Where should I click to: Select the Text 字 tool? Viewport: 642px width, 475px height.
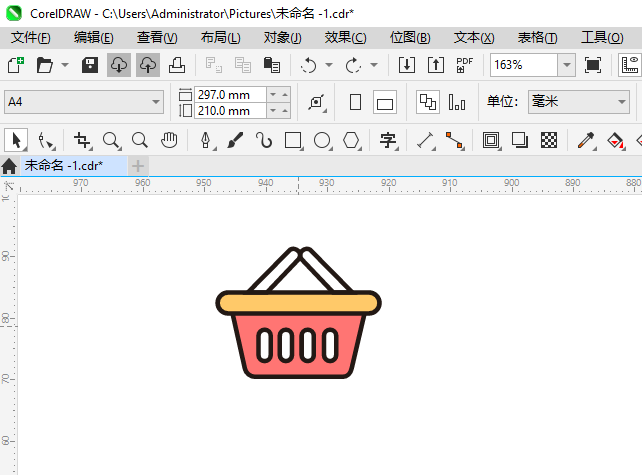(x=388, y=140)
